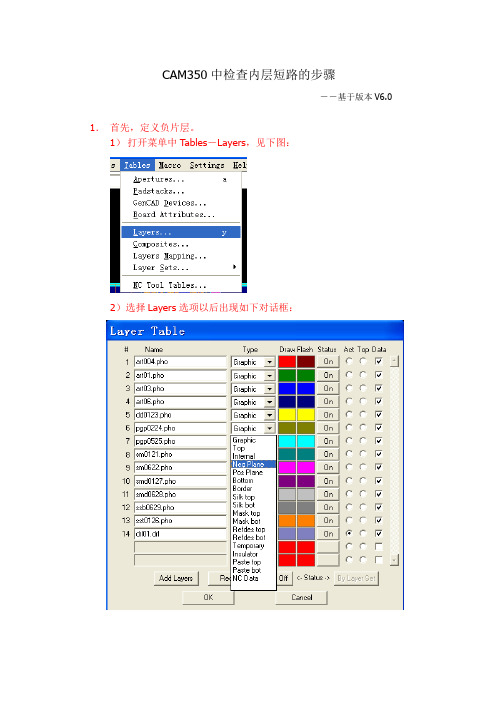Choose Top layer type option
Image resolution: width=496 pixels, height=702 pixels.
pos(253,448)
